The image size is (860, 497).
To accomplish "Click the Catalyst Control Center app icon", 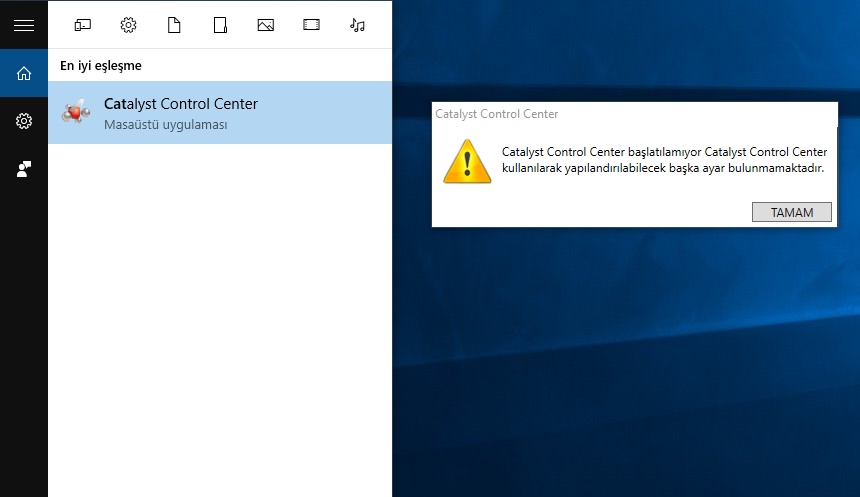I will [x=76, y=112].
